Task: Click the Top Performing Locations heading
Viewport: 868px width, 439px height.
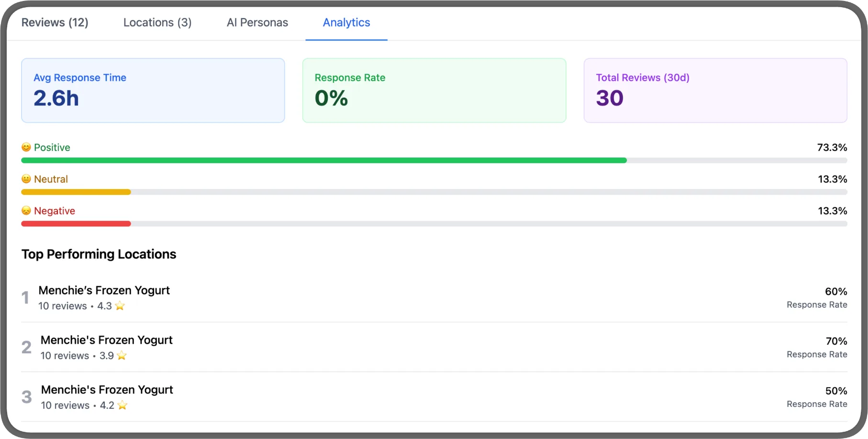Action: (x=99, y=254)
